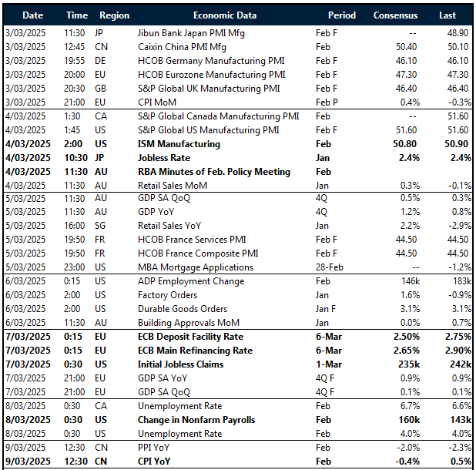
Task: Select the Last column header
Action: click(448, 15)
